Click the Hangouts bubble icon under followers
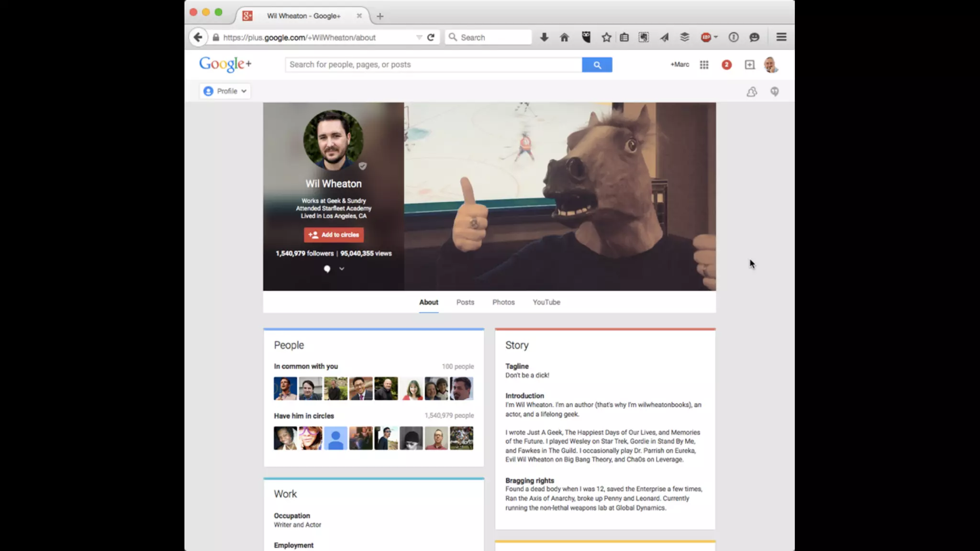980x551 pixels. 327,269
